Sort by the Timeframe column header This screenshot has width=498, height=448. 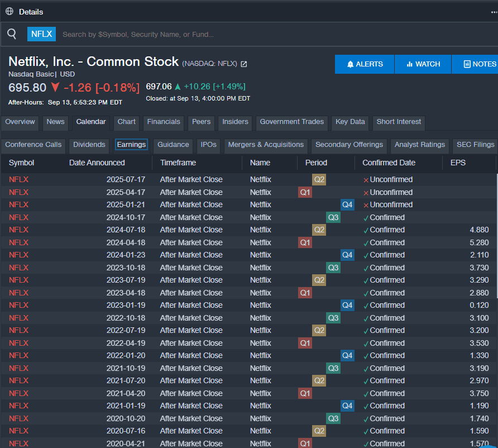click(178, 163)
